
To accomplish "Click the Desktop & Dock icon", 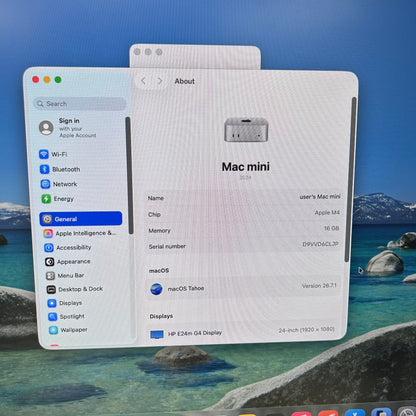I will tap(51, 289).
